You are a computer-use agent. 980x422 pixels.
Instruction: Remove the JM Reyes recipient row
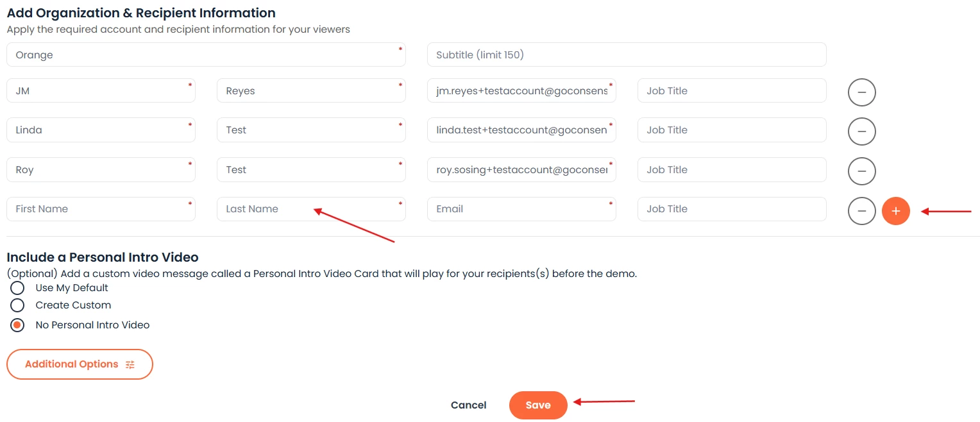(x=861, y=92)
